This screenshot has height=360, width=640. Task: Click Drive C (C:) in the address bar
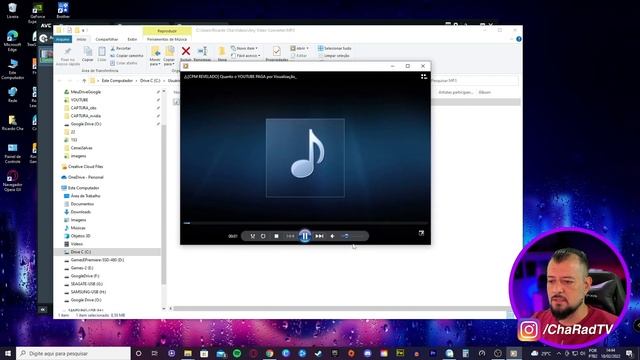click(x=150, y=81)
